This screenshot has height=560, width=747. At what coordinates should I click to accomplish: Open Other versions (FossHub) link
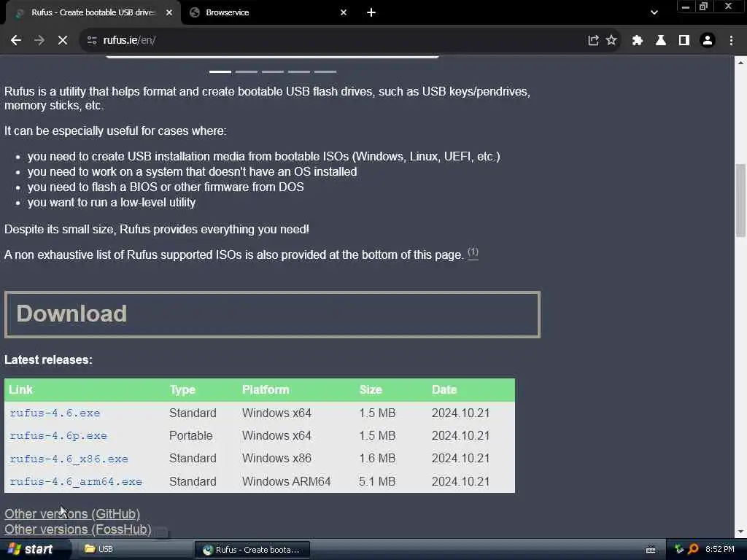coord(77,529)
